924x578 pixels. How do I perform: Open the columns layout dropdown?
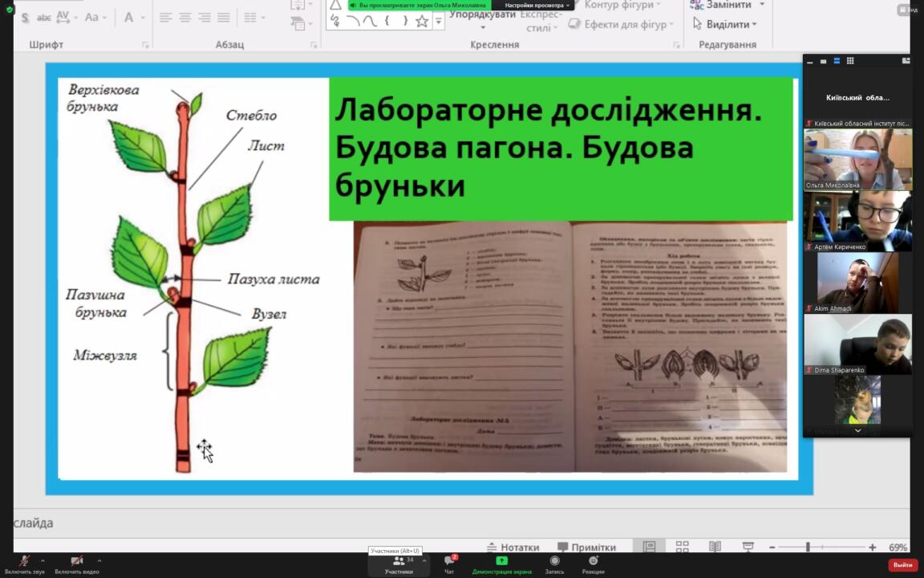[x=254, y=18]
